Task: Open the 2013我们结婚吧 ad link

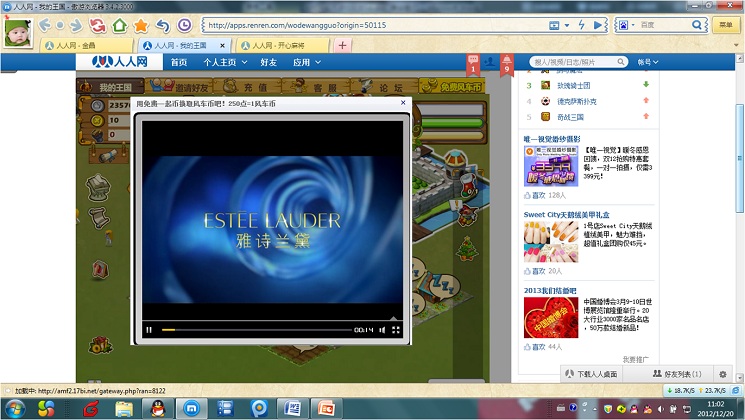Action: 550,290
